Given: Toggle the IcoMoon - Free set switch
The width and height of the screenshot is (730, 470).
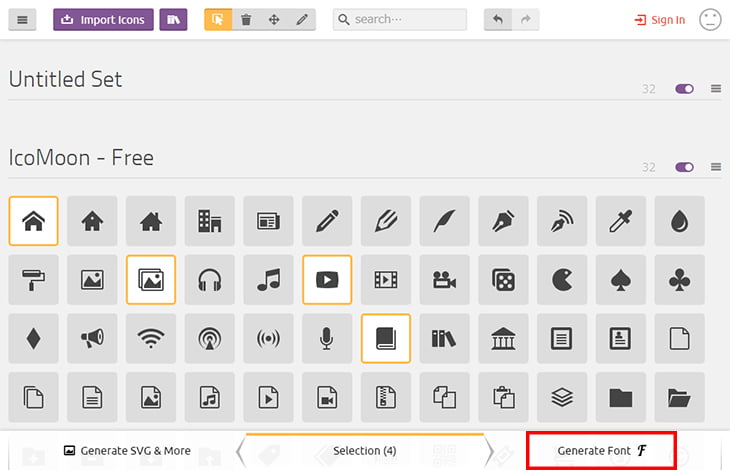Looking at the screenshot, I should click(x=684, y=167).
